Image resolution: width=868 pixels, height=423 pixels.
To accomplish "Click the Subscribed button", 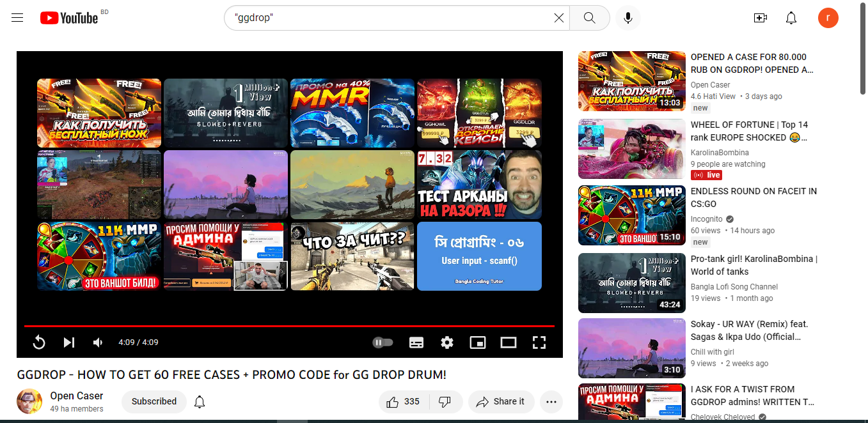I will (154, 401).
